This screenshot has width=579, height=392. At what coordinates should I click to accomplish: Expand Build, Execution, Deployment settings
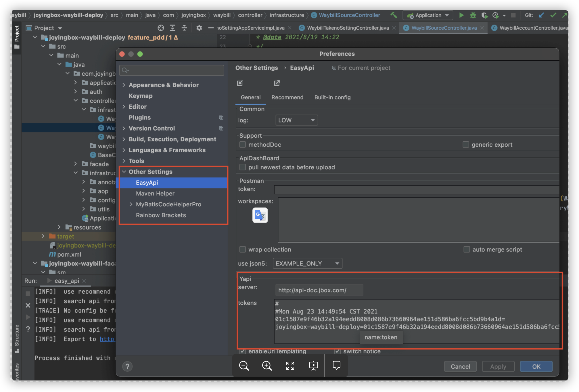tap(124, 139)
